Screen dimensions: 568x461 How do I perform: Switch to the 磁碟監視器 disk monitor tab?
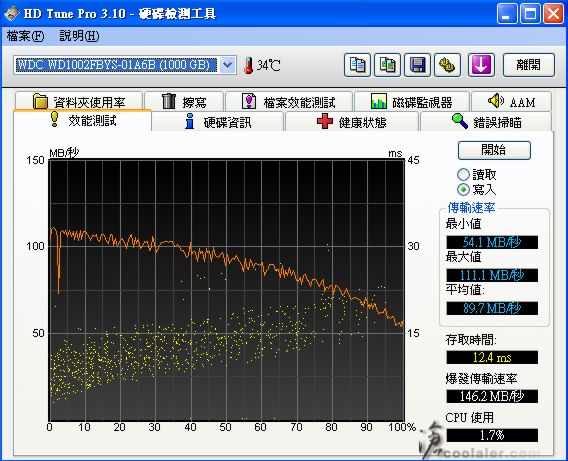click(412, 101)
